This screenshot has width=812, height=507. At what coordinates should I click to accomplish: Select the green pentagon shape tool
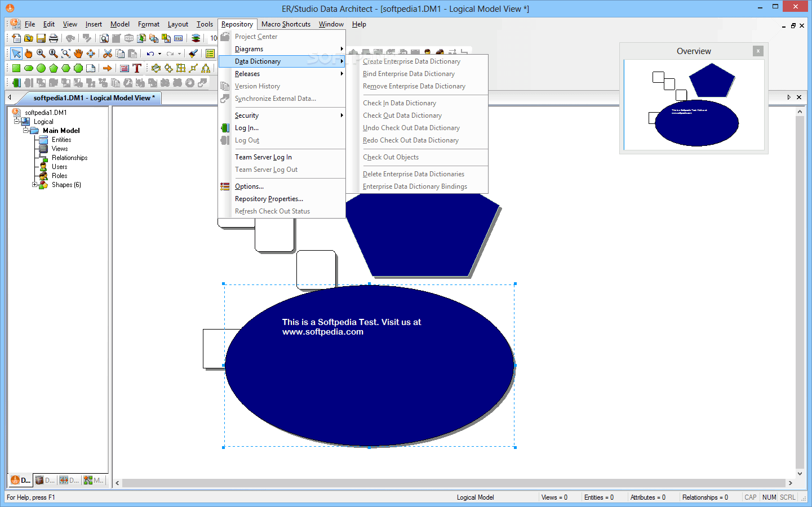[54, 68]
